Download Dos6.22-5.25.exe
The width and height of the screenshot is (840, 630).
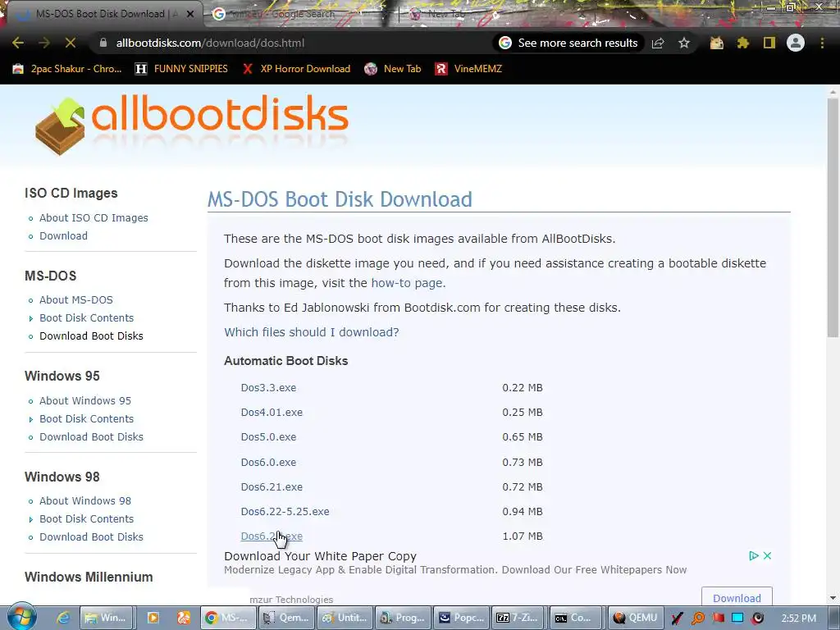285,511
